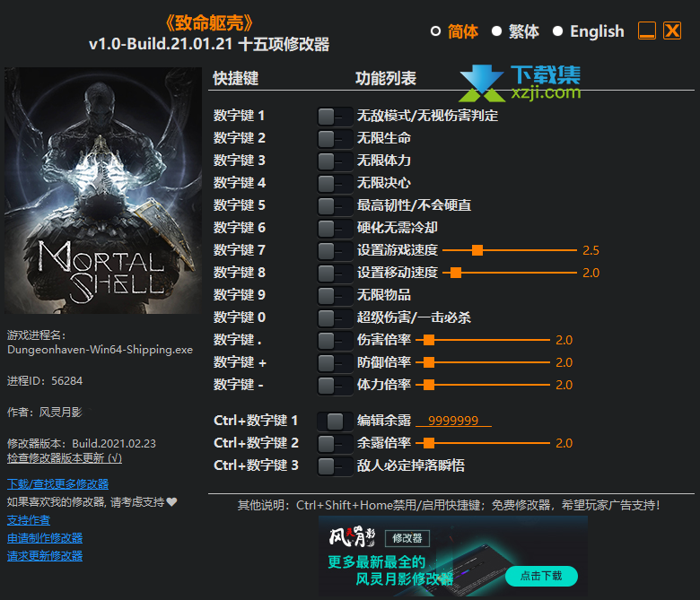Switch on 硬化无需冷却
This screenshot has width=700, height=600.
click(x=335, y=229)
